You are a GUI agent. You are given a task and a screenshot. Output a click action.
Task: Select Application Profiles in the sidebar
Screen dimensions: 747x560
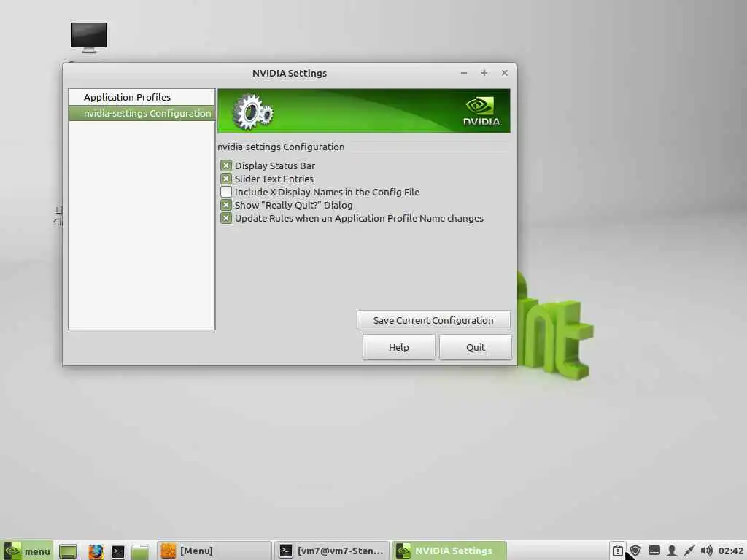click(x=142, y=97)
